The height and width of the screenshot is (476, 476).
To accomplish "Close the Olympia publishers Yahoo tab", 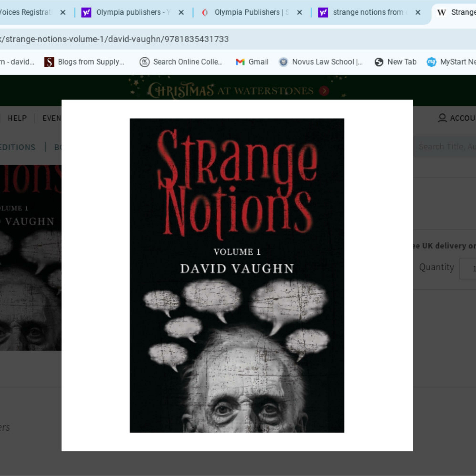I will click(181, 12).
